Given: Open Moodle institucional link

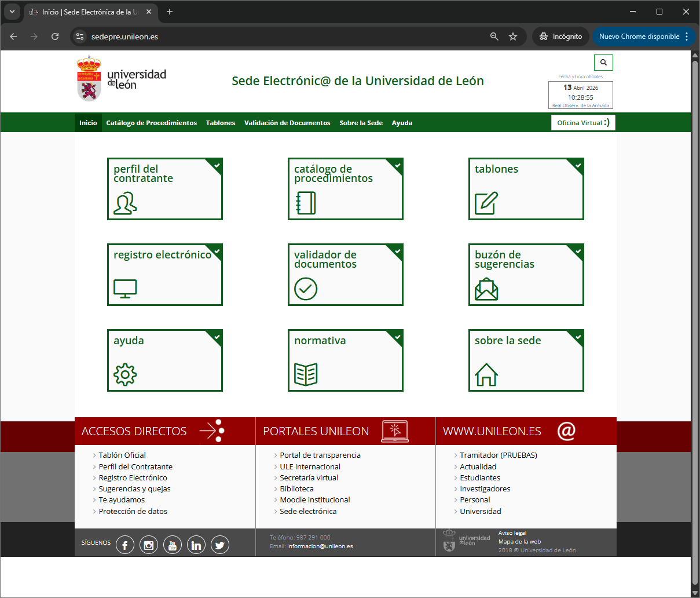Looking at the screenshot, I should [x=315, y=500].
